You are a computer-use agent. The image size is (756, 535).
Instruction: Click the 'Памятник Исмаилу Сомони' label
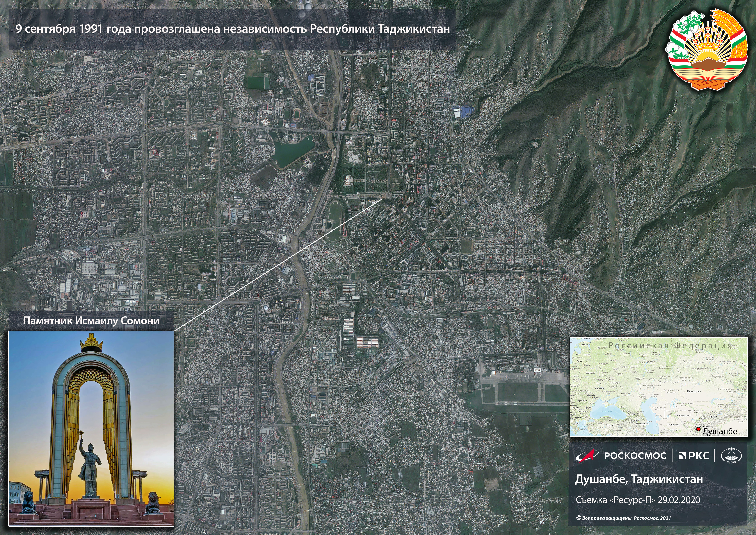pos(91,321)
